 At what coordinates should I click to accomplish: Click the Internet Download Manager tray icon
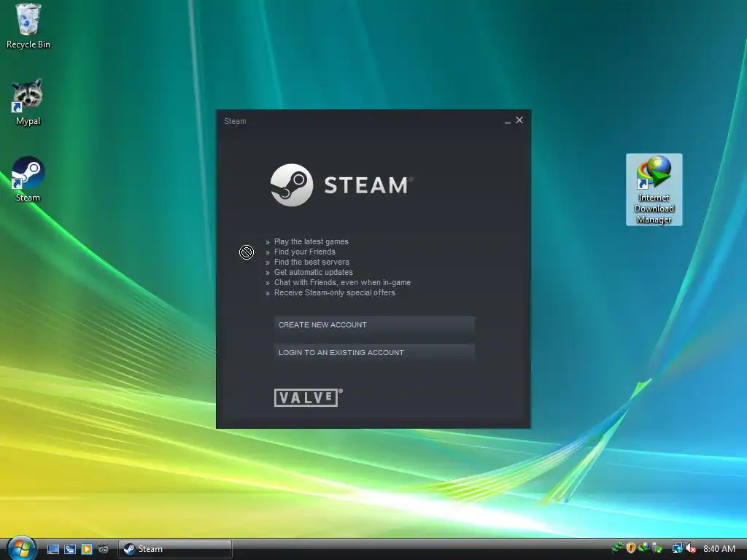point(644,548)
